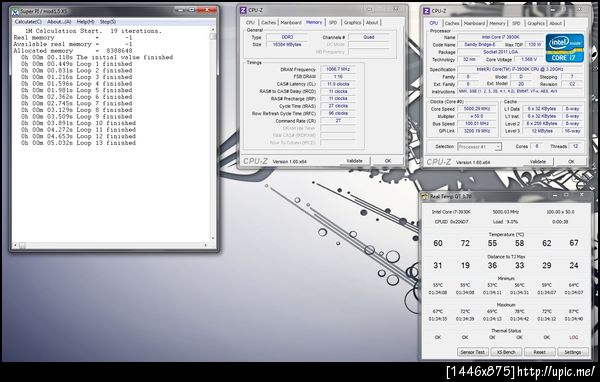
Task: Switch to SPD tab in memory CPU-Z window
Action: (x=333, y=23)
